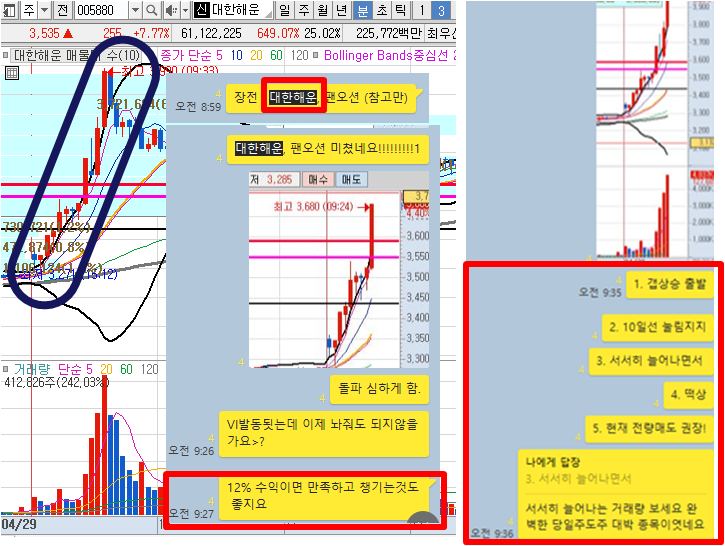Select the highlighted '3' minute interval button
This screenshot has height=546, width=725.
441,10
